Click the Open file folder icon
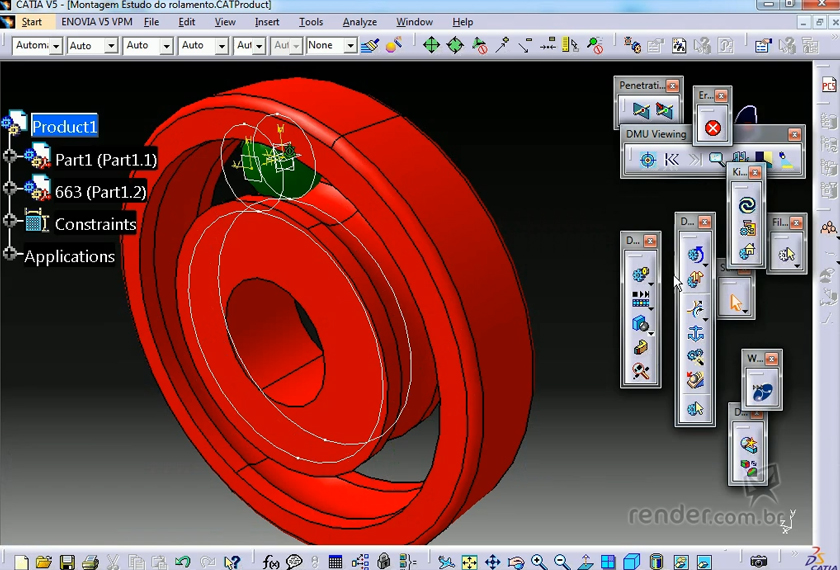 coord(44,562)
